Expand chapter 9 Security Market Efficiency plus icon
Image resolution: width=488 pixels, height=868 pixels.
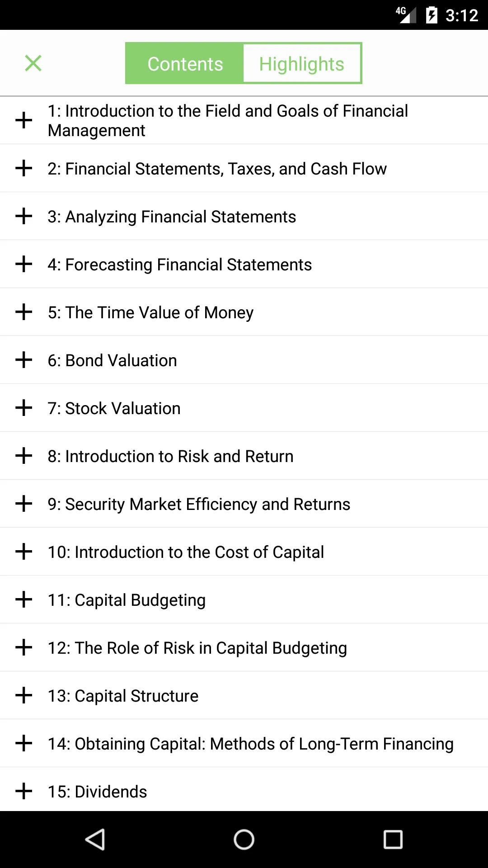click(x=23, y=504)
